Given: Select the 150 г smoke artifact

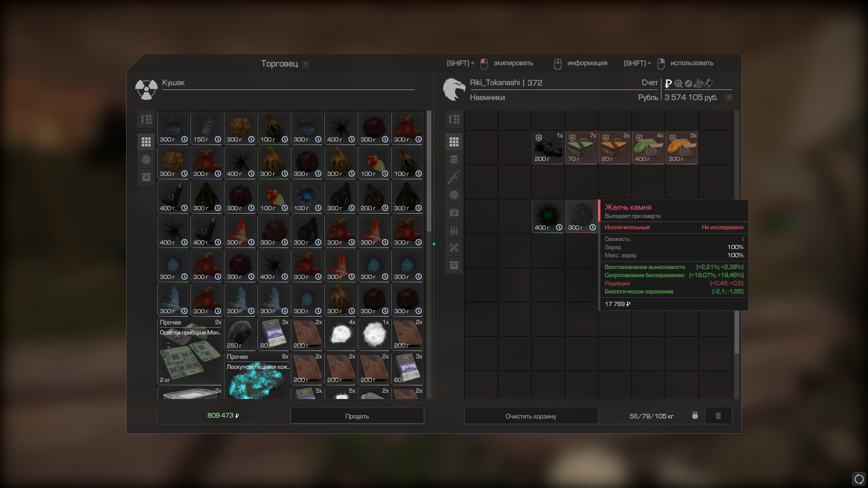Looking at the screenshot, I should [x=207, y=128].
